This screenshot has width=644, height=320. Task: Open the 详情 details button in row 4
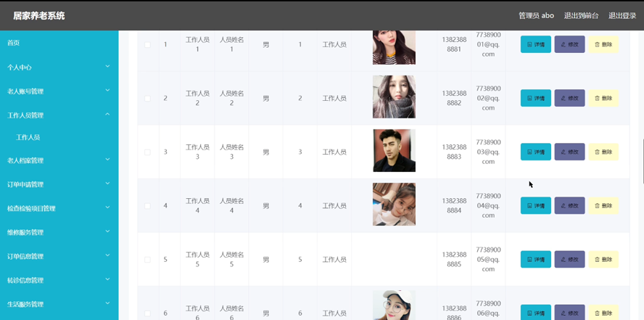[535, 206]
